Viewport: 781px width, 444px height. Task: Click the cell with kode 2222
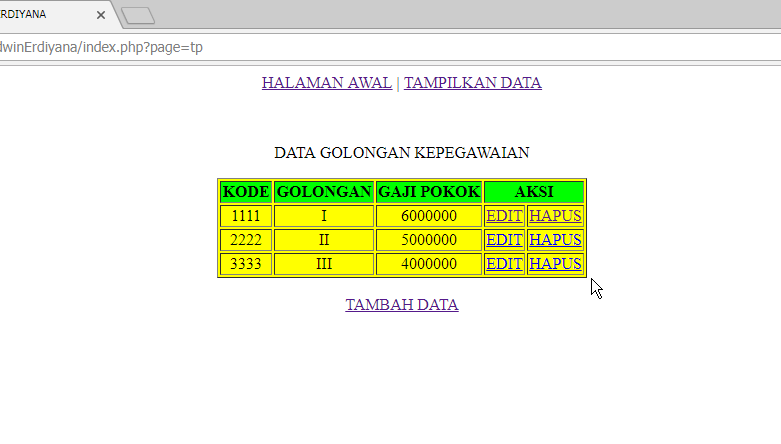(246, 240)
